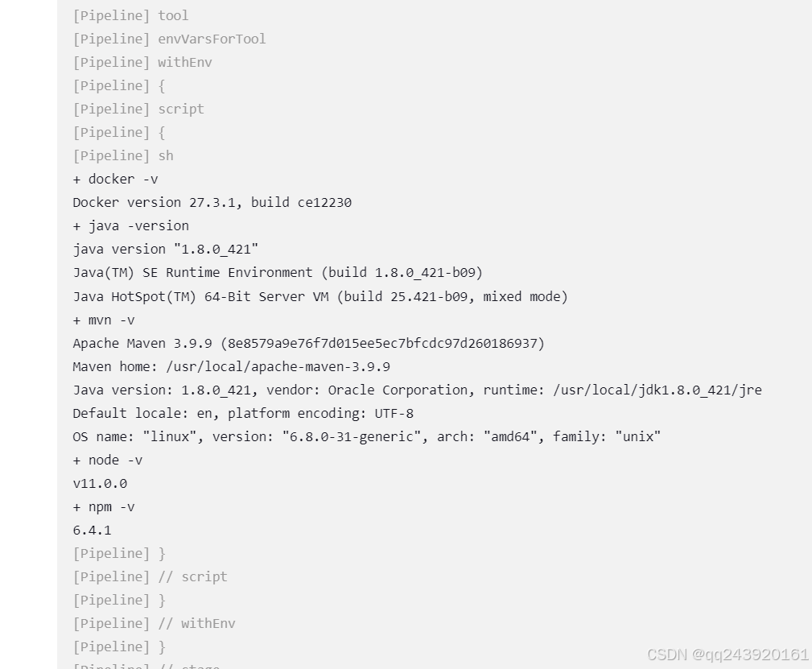Click the '+ java -version' command line
The width and height of the screenshot is (812, 669).
point(130,226)
